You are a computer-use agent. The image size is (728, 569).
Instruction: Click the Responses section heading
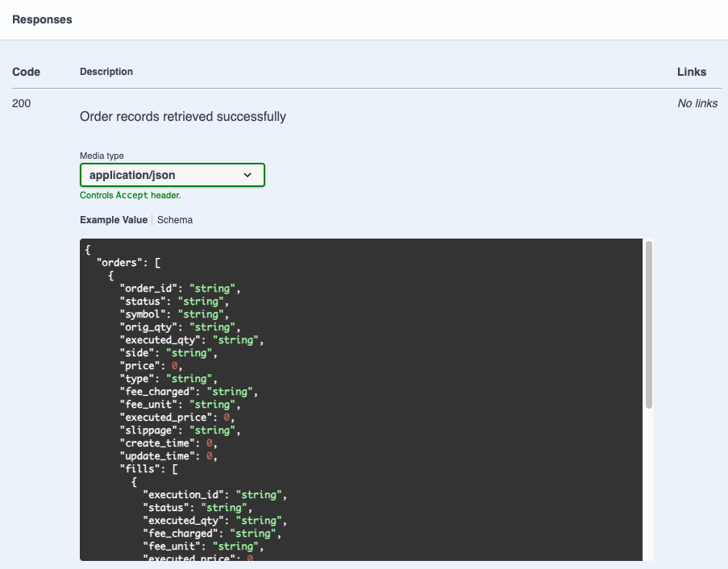42,19
